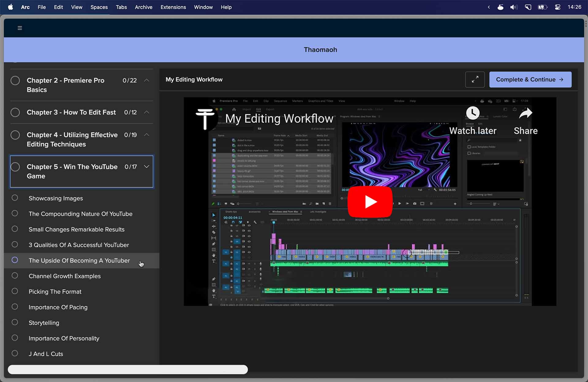The height and width of the screenshot is (382, 588).
Task: Click the fullscreen expand icon next to Complete & Continue
Action: 475,79
